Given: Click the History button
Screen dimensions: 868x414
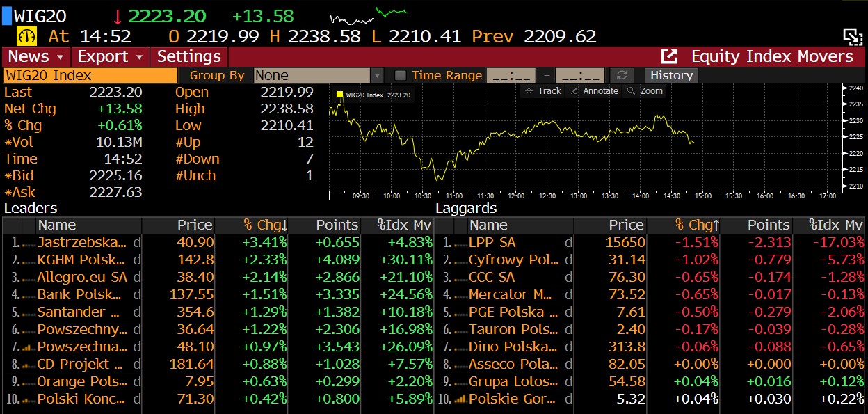Looking at the screenshot, I should [671, 75].
